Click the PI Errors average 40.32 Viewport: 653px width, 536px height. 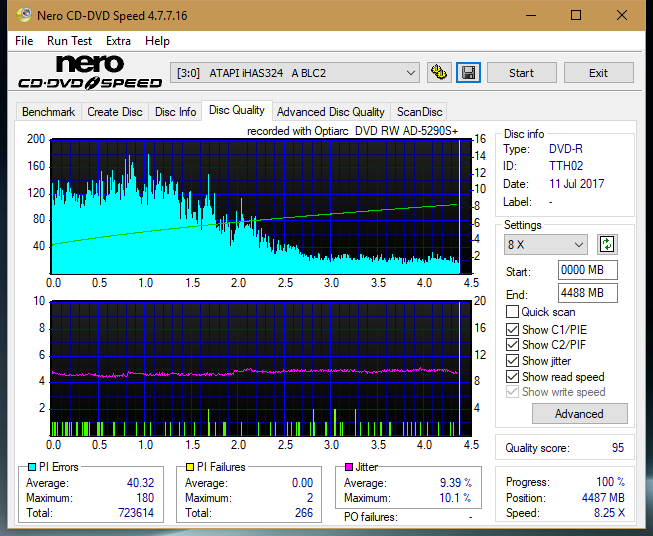coord(140,483)
